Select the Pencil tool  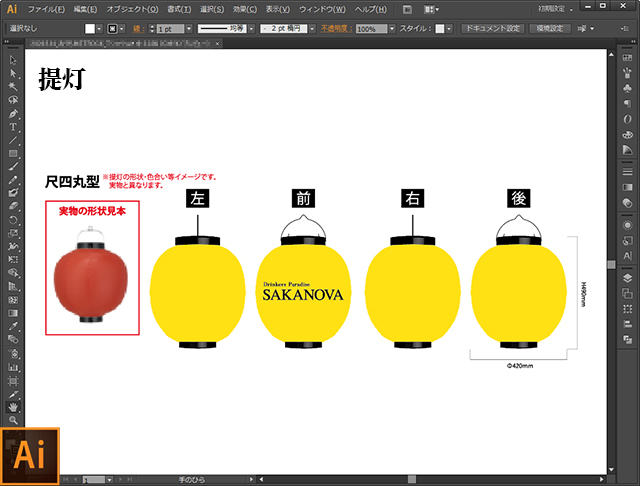[13, 180]
